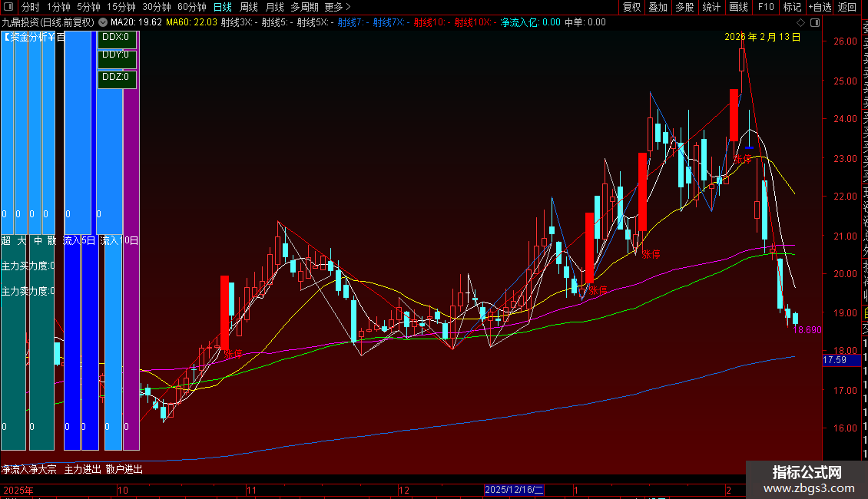Open the 15分钟 period tab
The height and width of the screenshot is (499, 868).
(121, 7)
